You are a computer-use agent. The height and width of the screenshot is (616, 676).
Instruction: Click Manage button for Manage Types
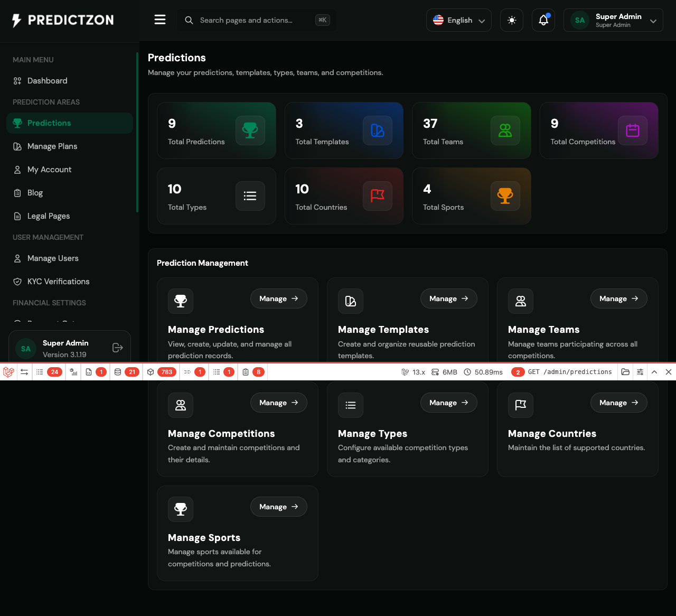click(449, 403)
